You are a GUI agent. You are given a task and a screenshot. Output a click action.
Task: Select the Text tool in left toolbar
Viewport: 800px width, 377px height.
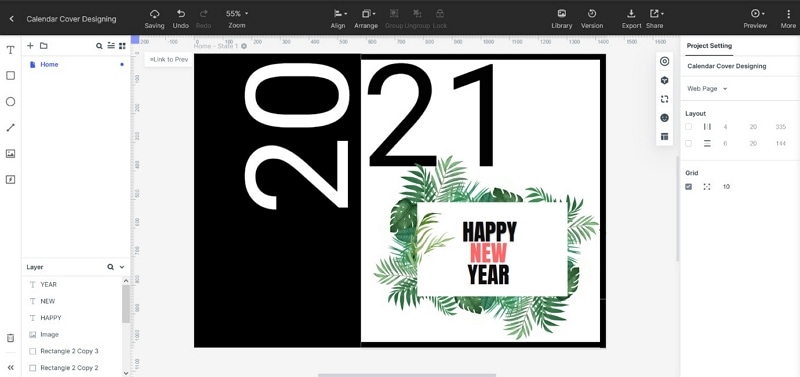click(x=10, y=50)
